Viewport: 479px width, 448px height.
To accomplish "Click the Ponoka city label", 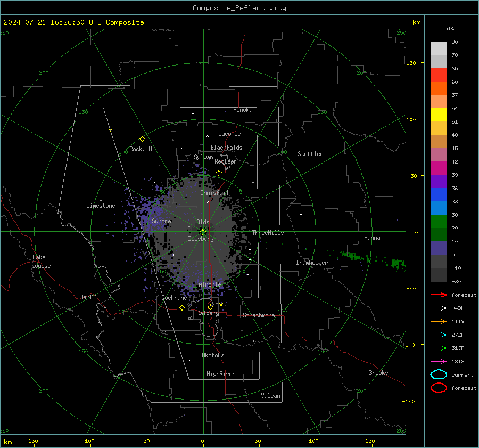I will coord(243,110).
